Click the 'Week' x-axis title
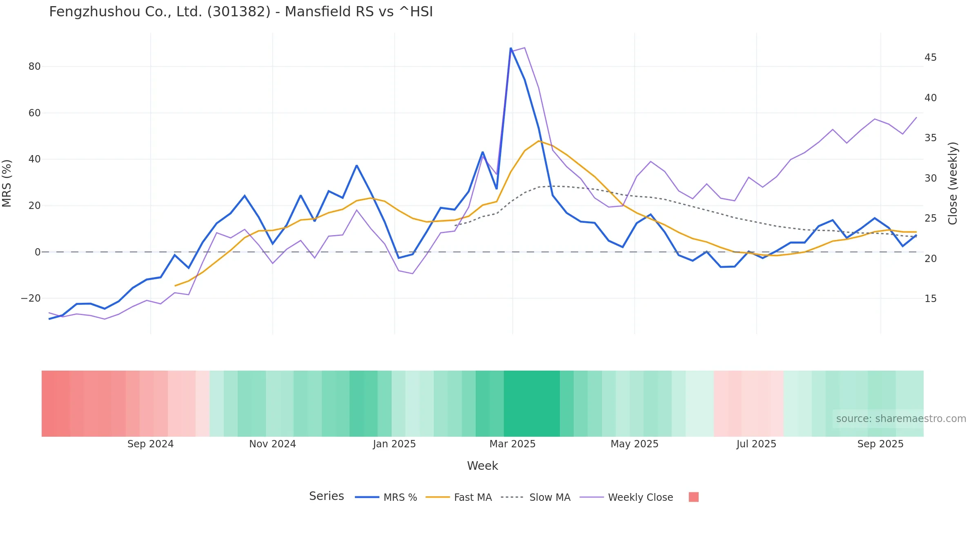 482,466
